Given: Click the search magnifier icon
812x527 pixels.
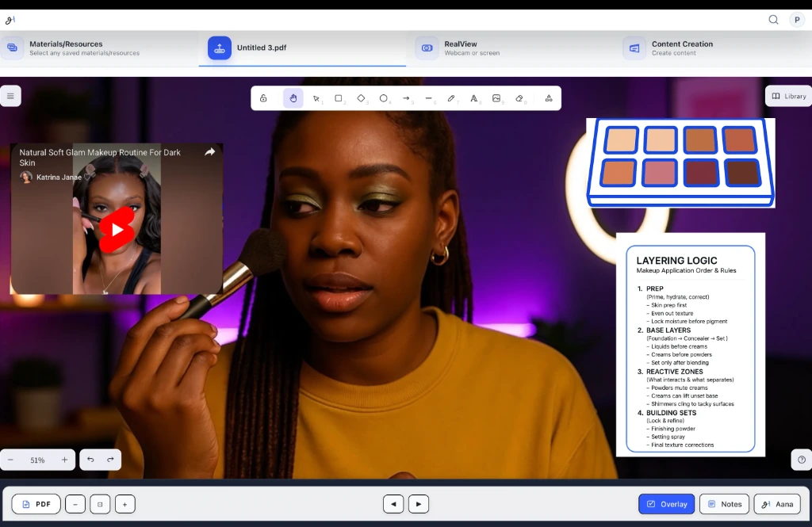Looking at the screenshot, I should 773,20.
